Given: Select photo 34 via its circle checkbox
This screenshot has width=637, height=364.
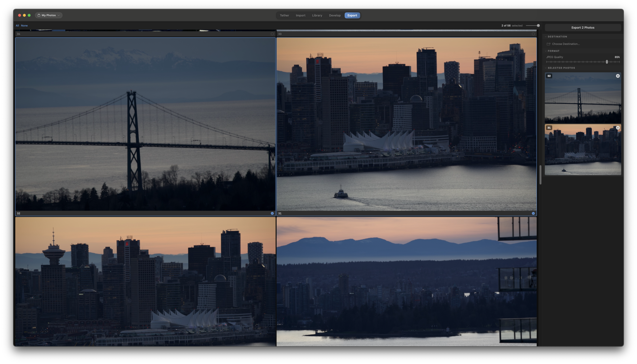Looking at the screenshot, I should coord(272,34).
